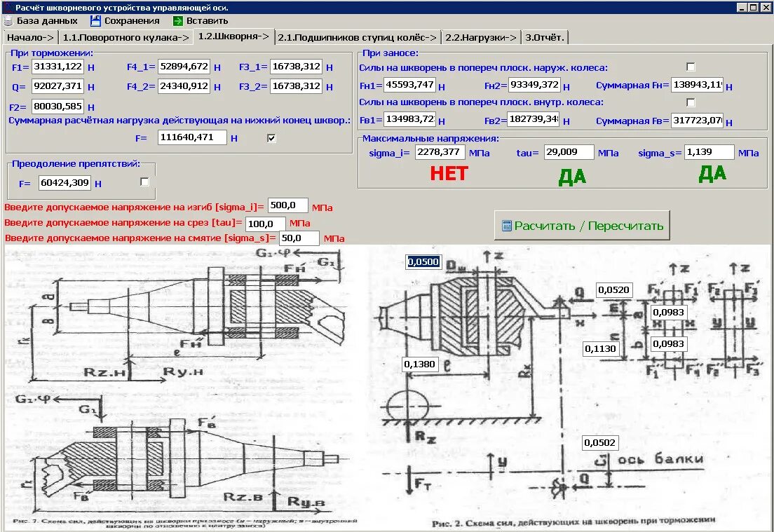Toggle checkbox for inner wheel forces (внутр. колеса)
Image resolution: width=774 pixels, height=532 pixels.
point(691,102)
